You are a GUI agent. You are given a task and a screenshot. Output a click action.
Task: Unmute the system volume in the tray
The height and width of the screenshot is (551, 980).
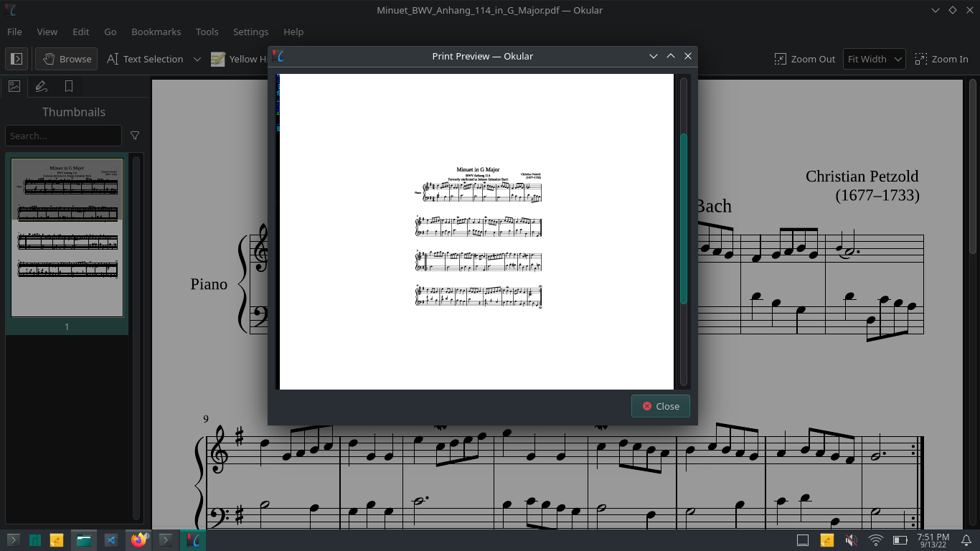(851, 539)
